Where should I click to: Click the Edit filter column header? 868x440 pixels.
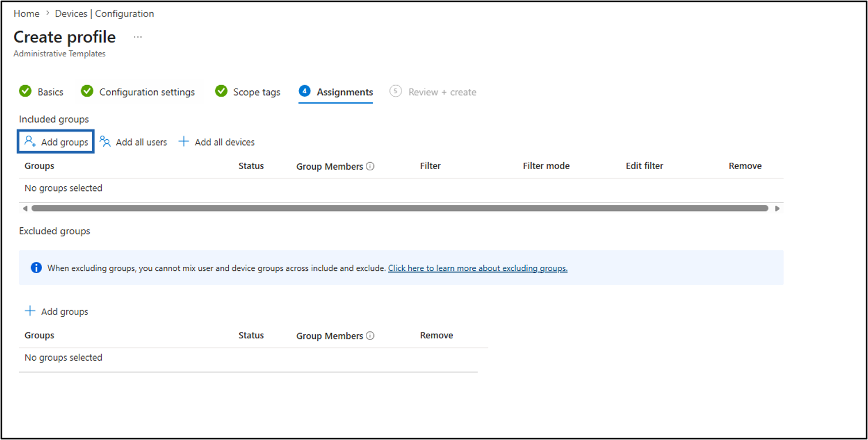[644, 166]
